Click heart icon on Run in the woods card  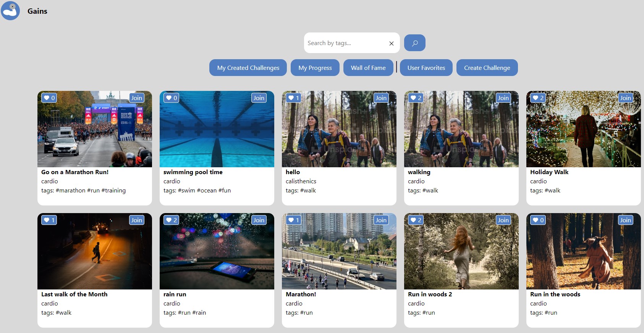click(x=536, y=220)
